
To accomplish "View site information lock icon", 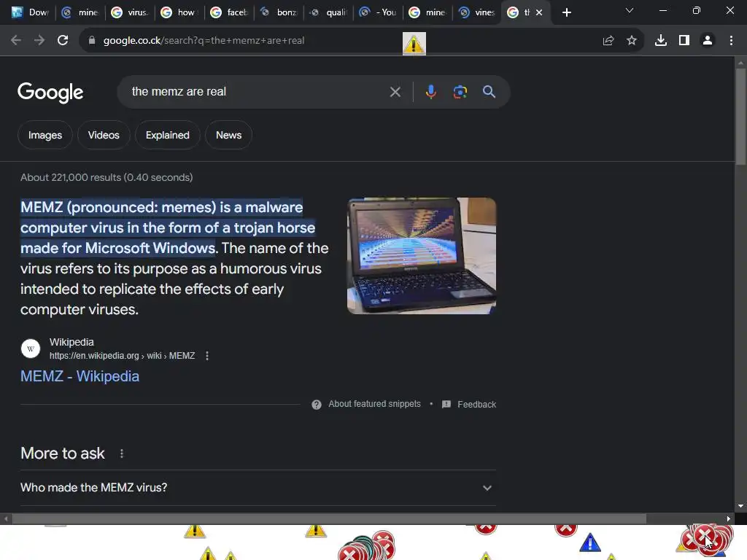I will 92,41.
